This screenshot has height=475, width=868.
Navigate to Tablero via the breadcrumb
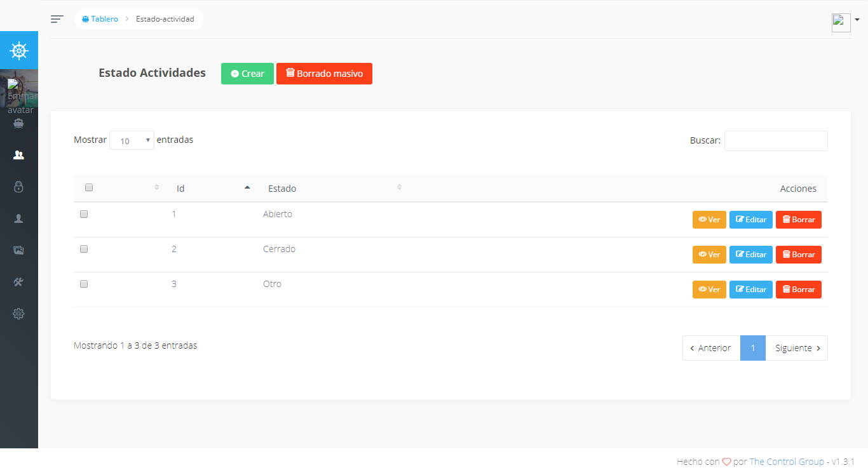[99, 18]
